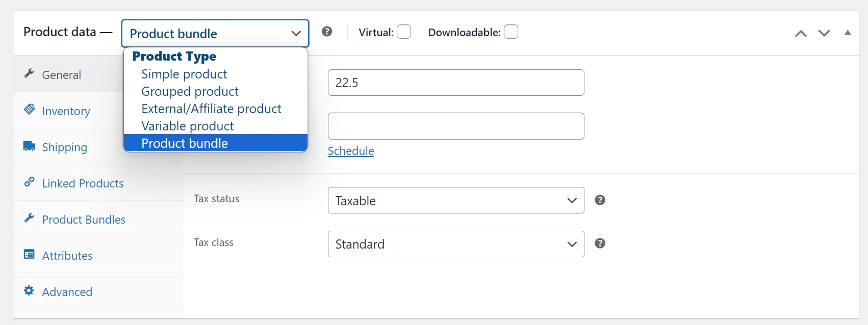Expand the Tax class dropdown
This screenshot has width=868, height=325.
tap(455, 244)
